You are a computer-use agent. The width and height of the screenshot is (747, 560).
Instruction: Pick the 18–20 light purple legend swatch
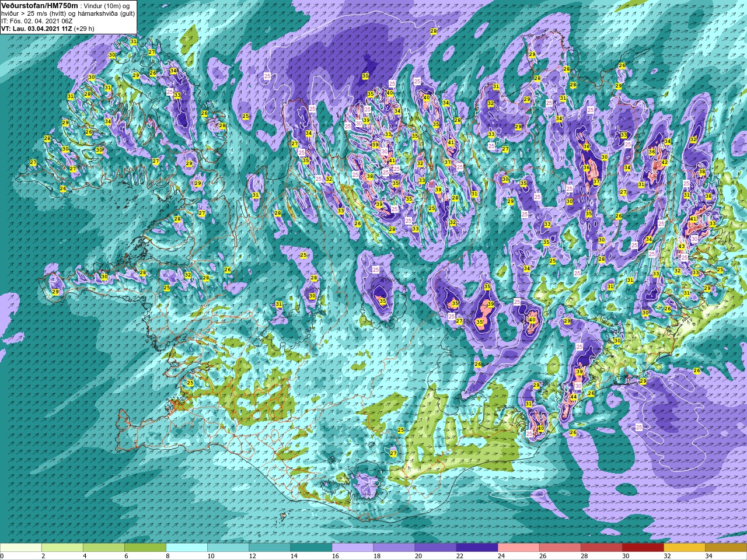394,548
